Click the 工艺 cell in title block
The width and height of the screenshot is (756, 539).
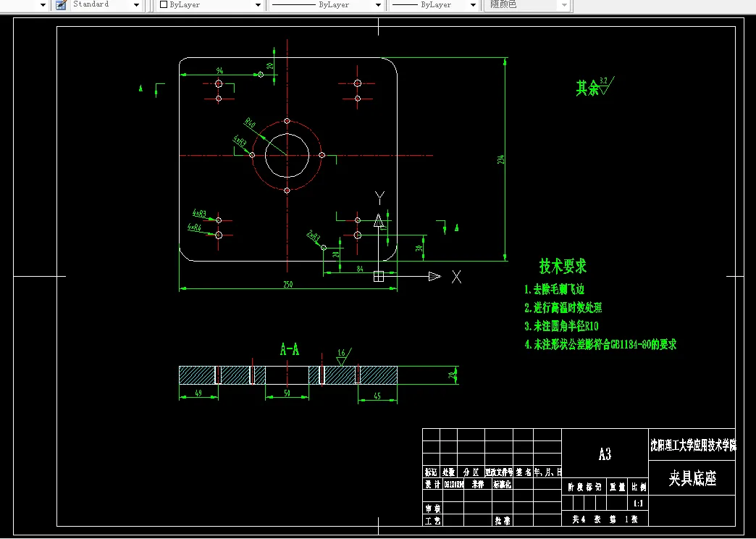[432, 521]
